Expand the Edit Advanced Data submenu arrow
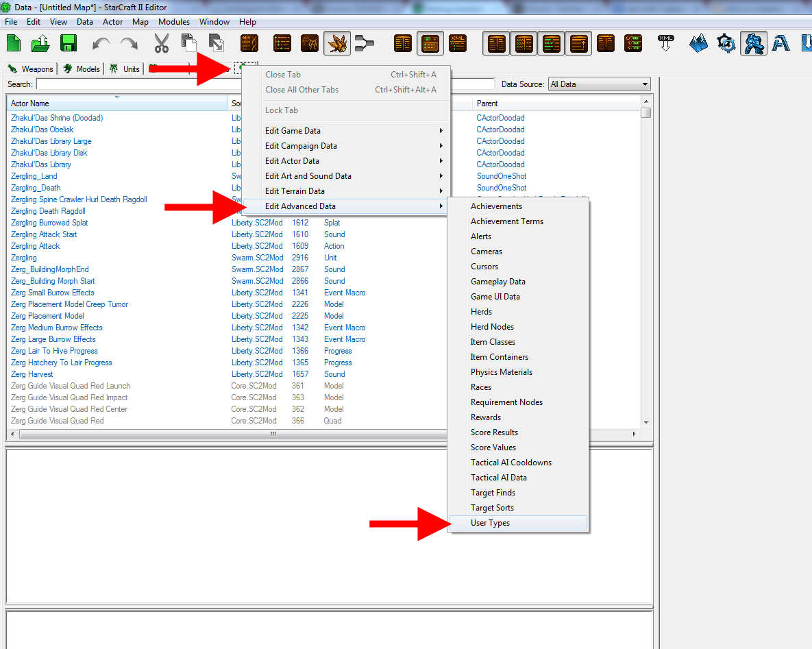 pos(441,206)
